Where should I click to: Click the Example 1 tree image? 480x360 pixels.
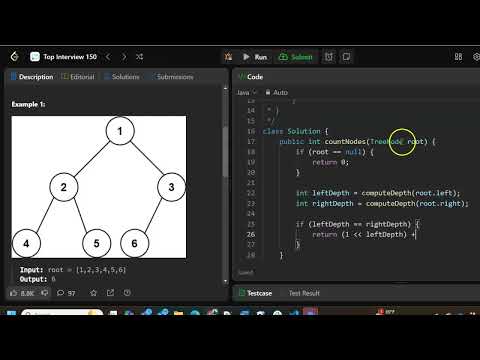tap(99, 187)
